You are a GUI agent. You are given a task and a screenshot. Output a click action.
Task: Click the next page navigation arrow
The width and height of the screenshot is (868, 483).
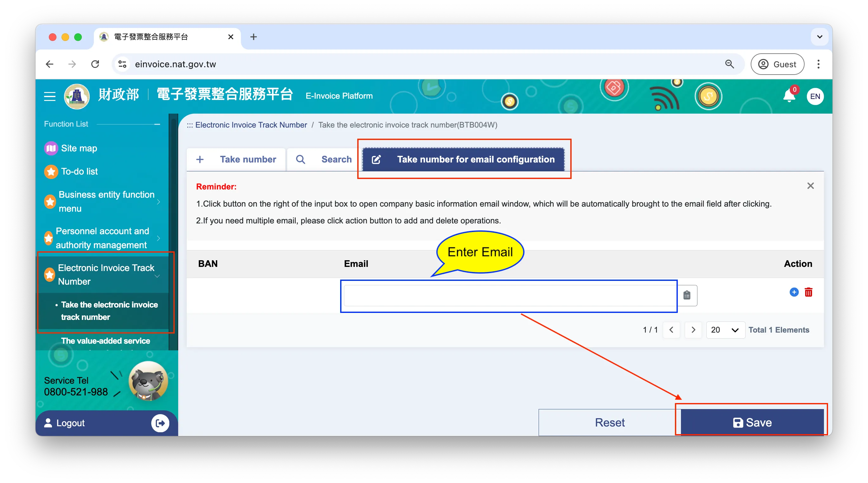tap(693, 329)
